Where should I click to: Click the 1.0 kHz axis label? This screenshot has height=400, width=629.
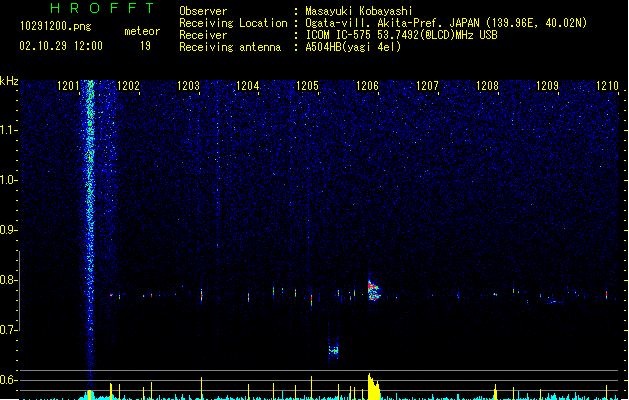point(9,180)
